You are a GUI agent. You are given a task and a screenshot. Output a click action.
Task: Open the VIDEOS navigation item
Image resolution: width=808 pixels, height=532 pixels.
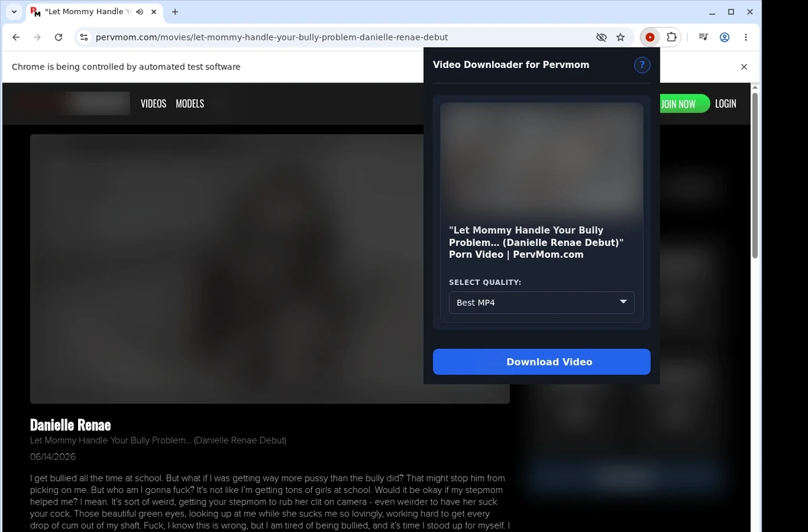154,104
